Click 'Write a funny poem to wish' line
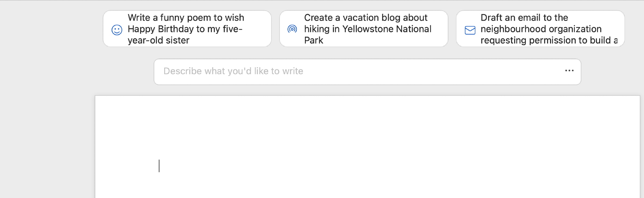 (186, 17)
